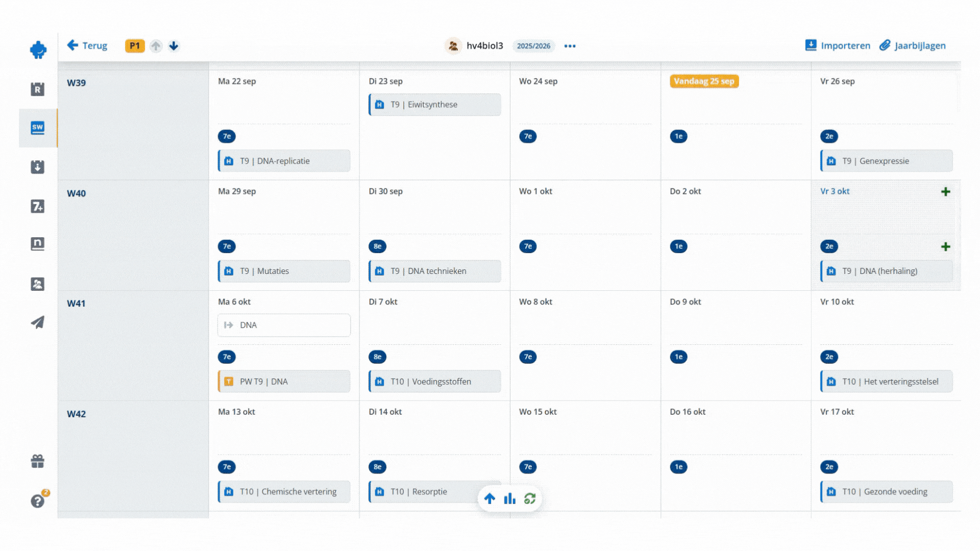Screen dimensions: 980x551
Task: Click the green refresh sync icon
Action: [x=530, y=498]
